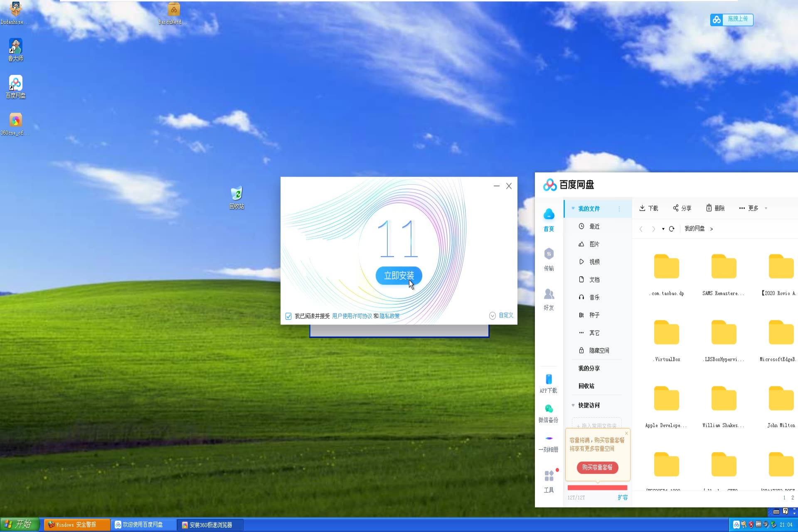The width and height of the screenshot is (798, 532).
Task: Select the BaiduNetd... installer desktop icon
Action: point(172,13)
